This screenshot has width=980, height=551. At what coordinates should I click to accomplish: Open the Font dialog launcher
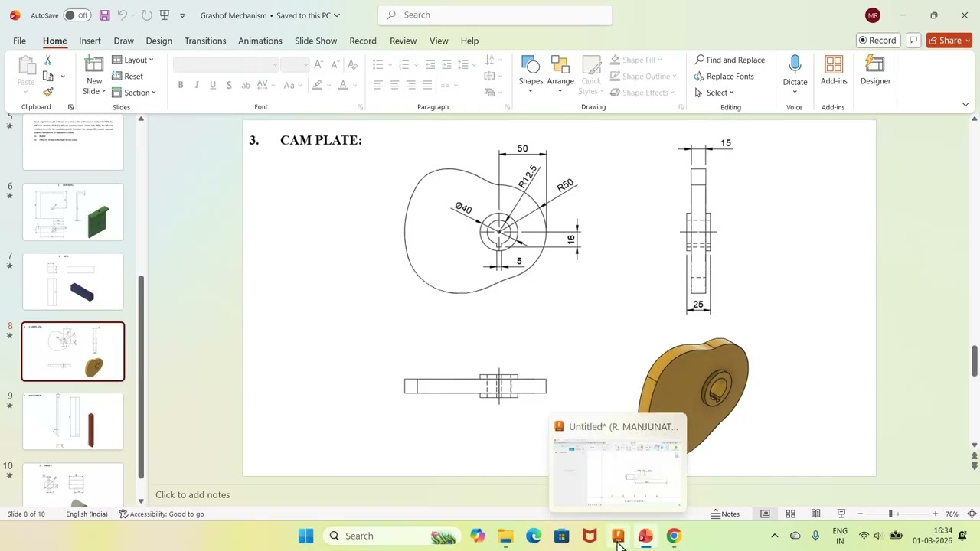tap(359, 108)
